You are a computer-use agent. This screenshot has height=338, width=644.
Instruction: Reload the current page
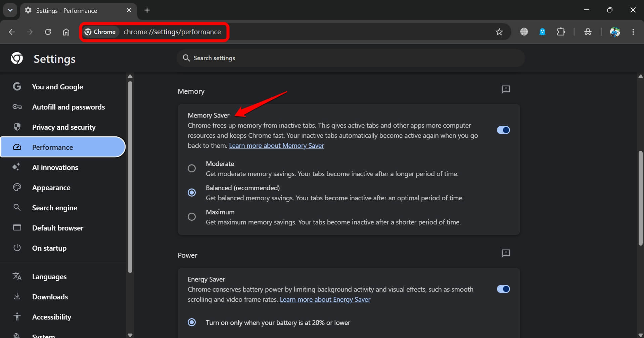[x=48, y=32]
